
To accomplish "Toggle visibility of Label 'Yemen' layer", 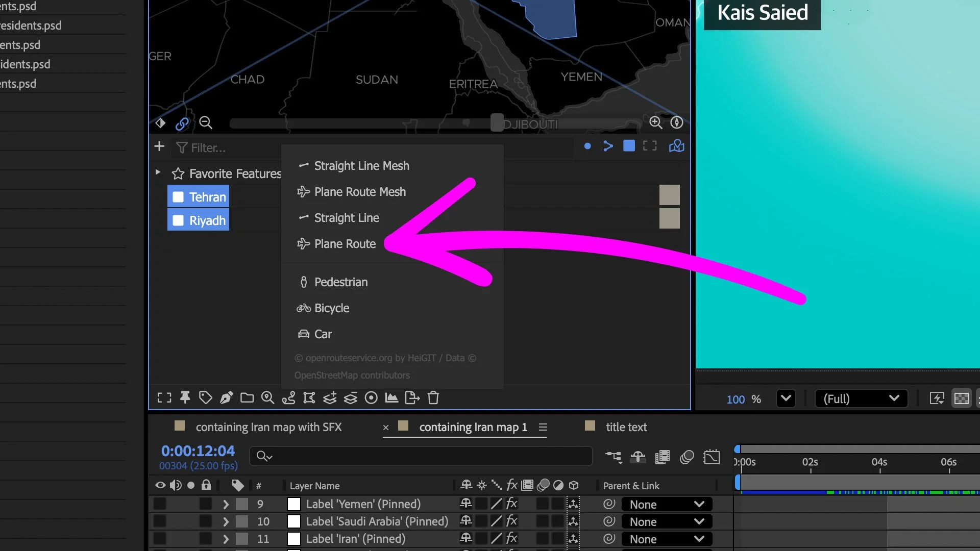I will (x=160, y=504).
